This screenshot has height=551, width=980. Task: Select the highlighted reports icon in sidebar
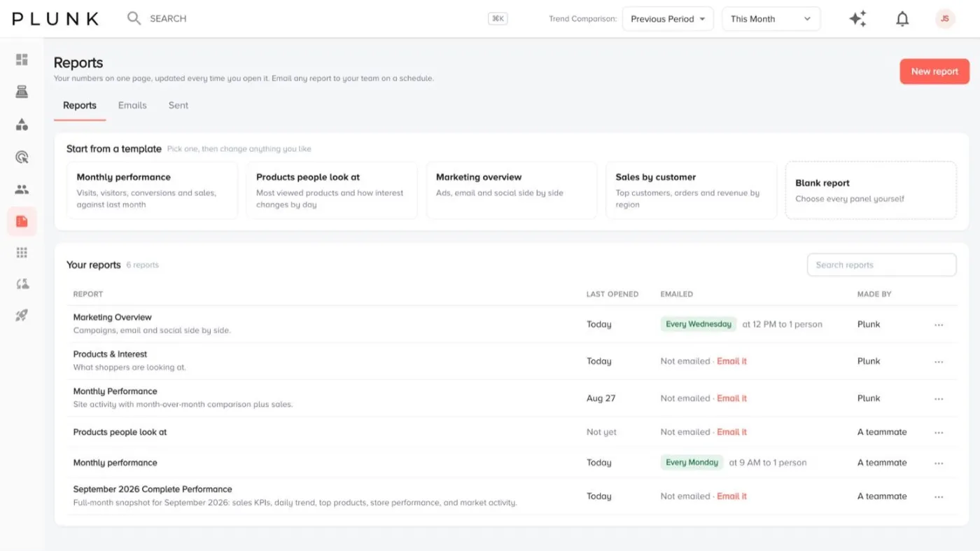[22, 221]
